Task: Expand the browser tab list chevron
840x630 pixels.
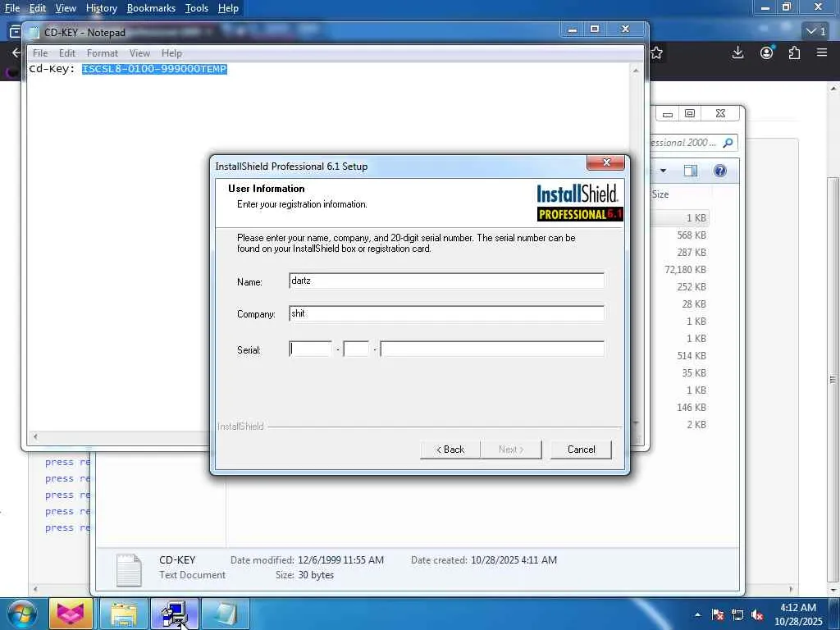Action: [x=816, y=31]
